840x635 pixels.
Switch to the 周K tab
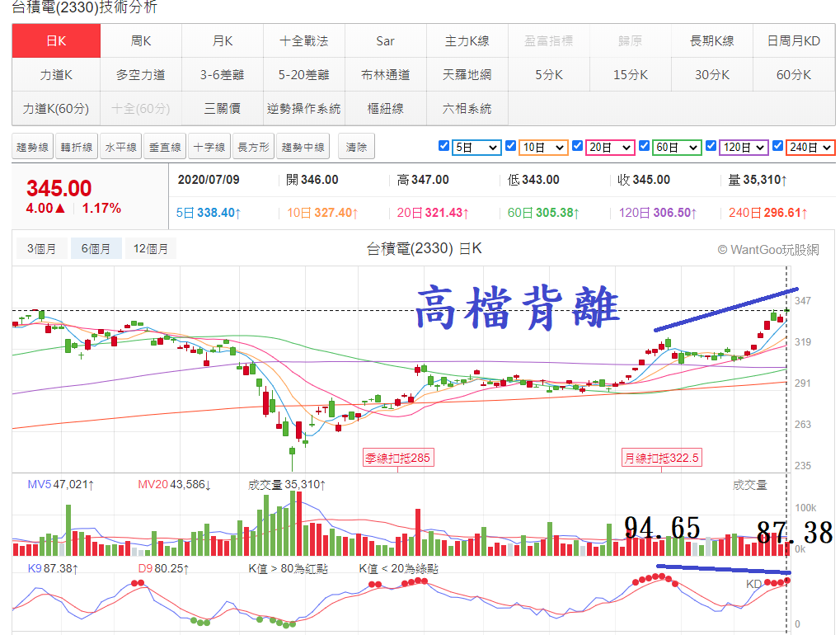[141, 40]
